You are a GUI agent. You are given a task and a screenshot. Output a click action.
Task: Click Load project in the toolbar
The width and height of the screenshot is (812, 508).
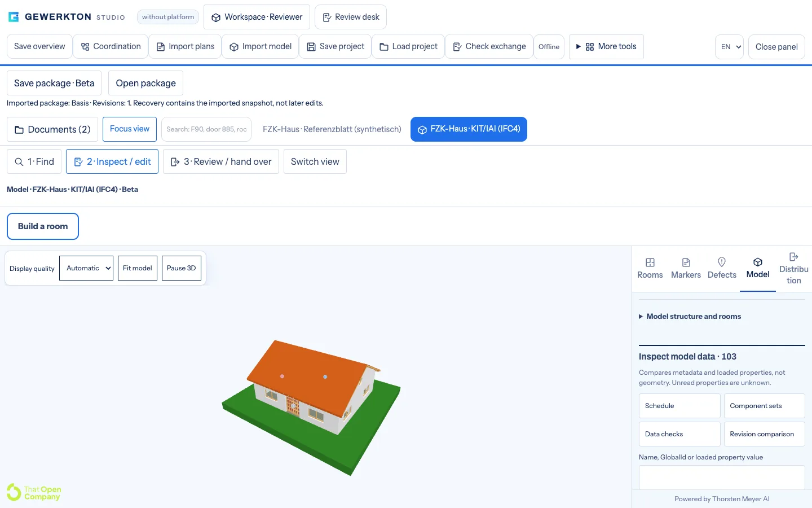(408, 46)
